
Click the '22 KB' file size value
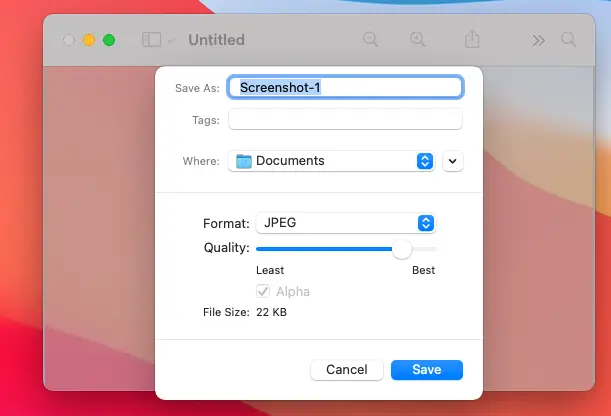[271, 312]
